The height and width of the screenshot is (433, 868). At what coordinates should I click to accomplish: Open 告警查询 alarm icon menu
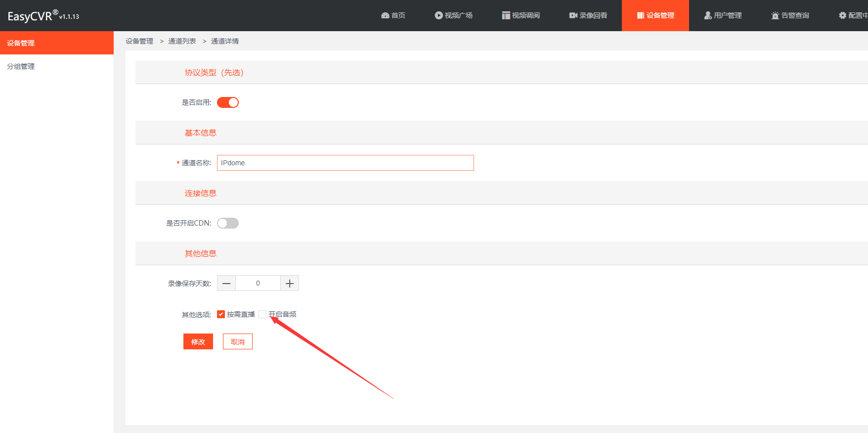click(x=790, y=15)
